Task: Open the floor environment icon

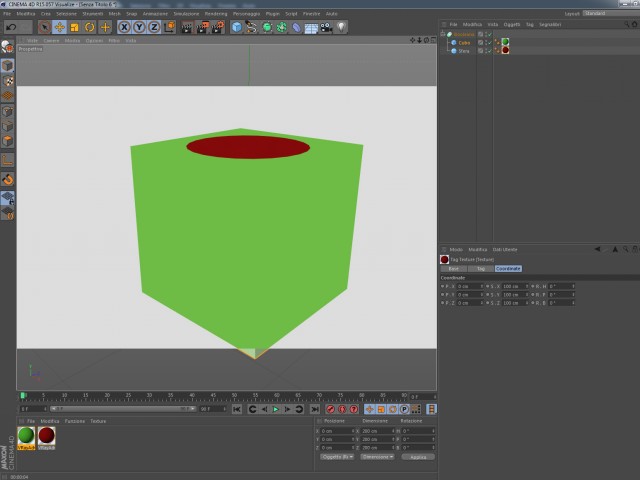Action: pos(311,27)
